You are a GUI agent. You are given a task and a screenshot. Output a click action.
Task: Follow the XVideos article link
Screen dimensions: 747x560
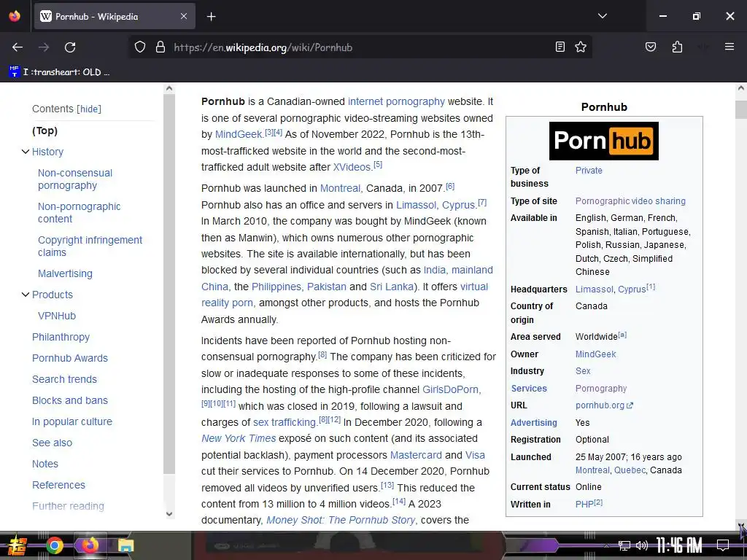(x=352, y=167)
